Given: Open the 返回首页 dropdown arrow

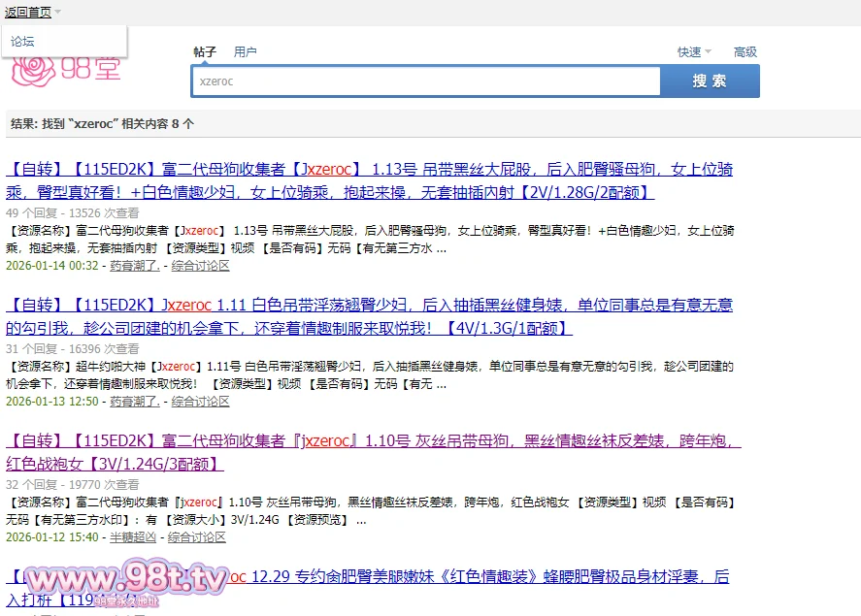Looking at the screenshot, I should tap(58, 13).
